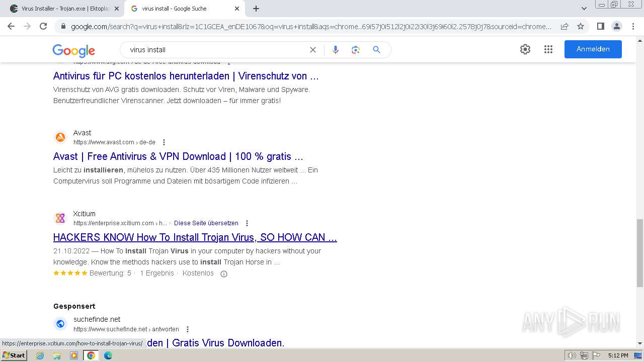This screenshot has width=644, height=362.
Task: Open more options for Xcitium result
Action: point(247,223)
